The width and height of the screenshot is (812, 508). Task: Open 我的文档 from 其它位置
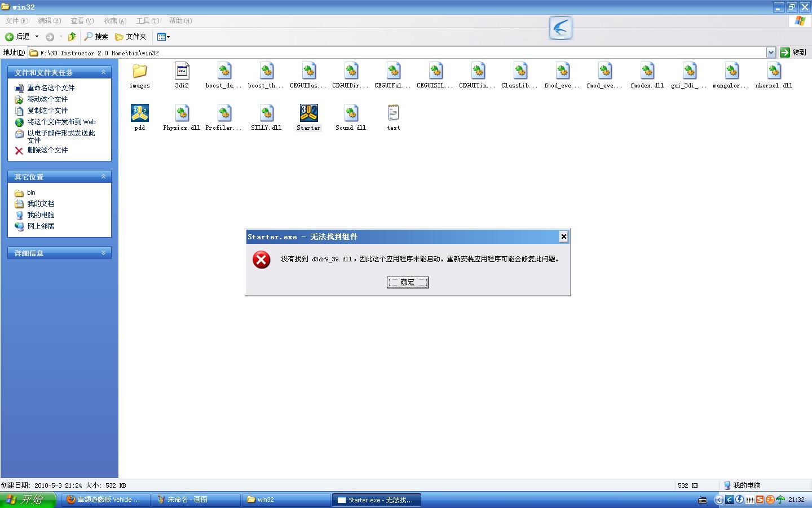pos(41,204)
